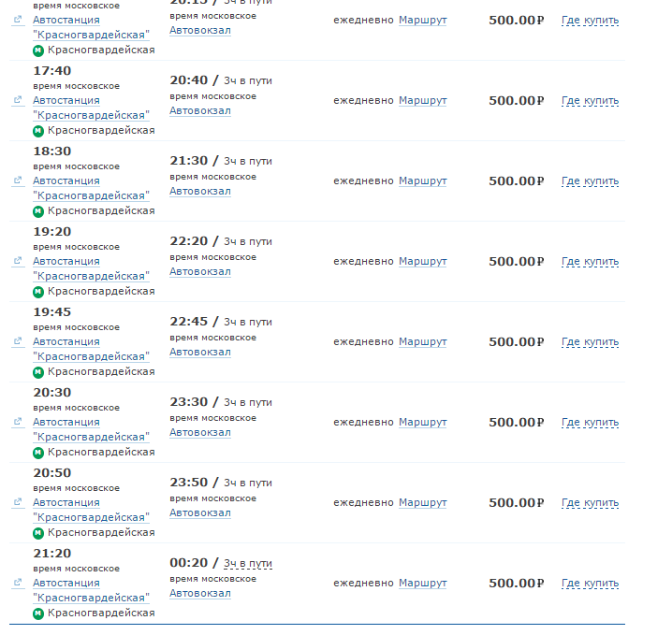Open the "Автостанция" link under the 20:50 departure
This screenshot has height=635, width=672.
66,503
